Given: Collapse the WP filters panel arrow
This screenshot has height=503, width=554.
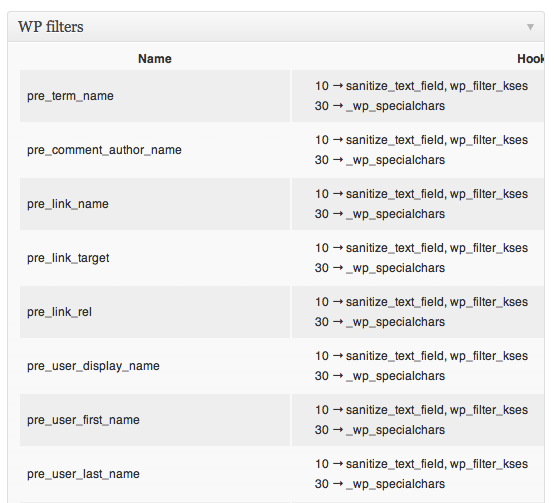Looking at the screenshot, I should pyautogui.click(x=530, y=27).
